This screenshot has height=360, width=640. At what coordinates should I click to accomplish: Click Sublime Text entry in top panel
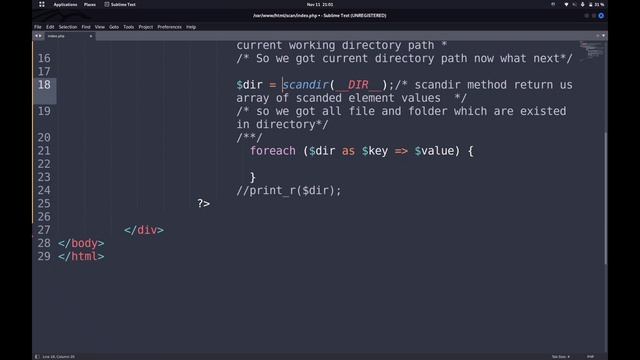pos(120,4)
